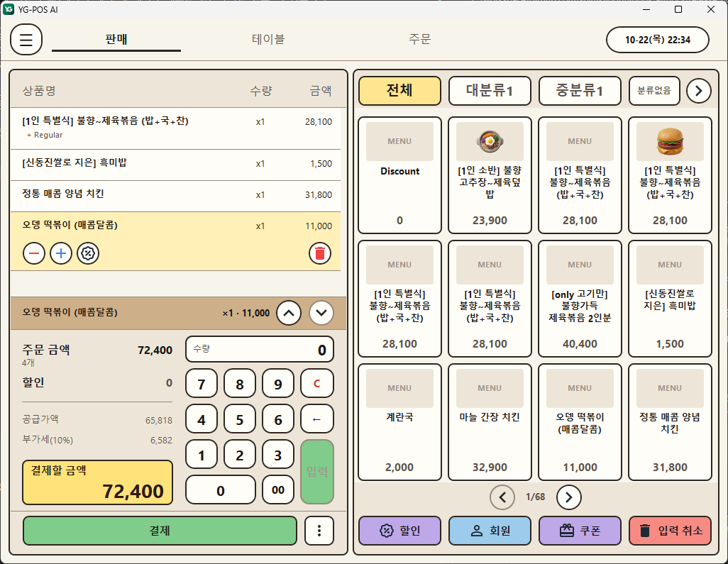
Task: Tap keypad number 8
Action: 240,383
